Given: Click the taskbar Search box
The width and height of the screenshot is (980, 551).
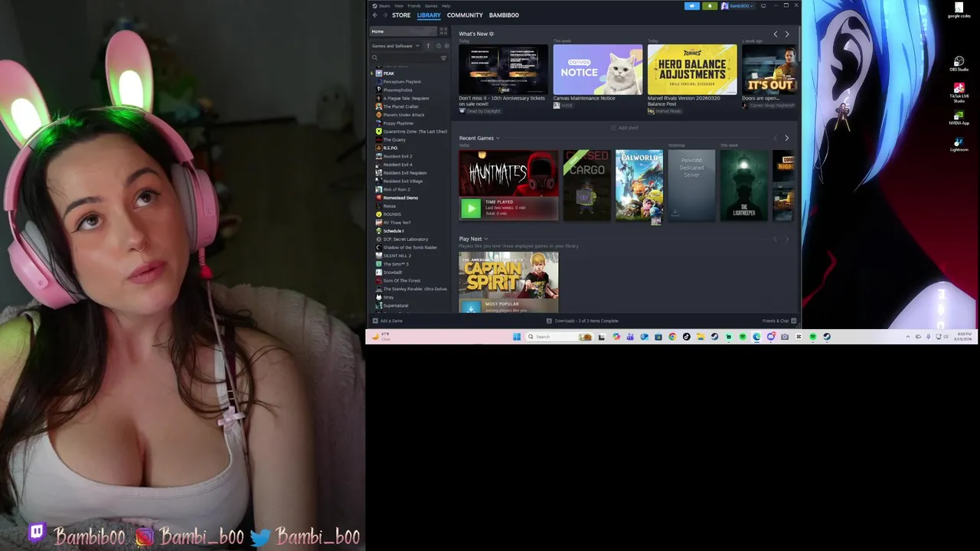Looking at the screenshot, I should pos(560,337).
